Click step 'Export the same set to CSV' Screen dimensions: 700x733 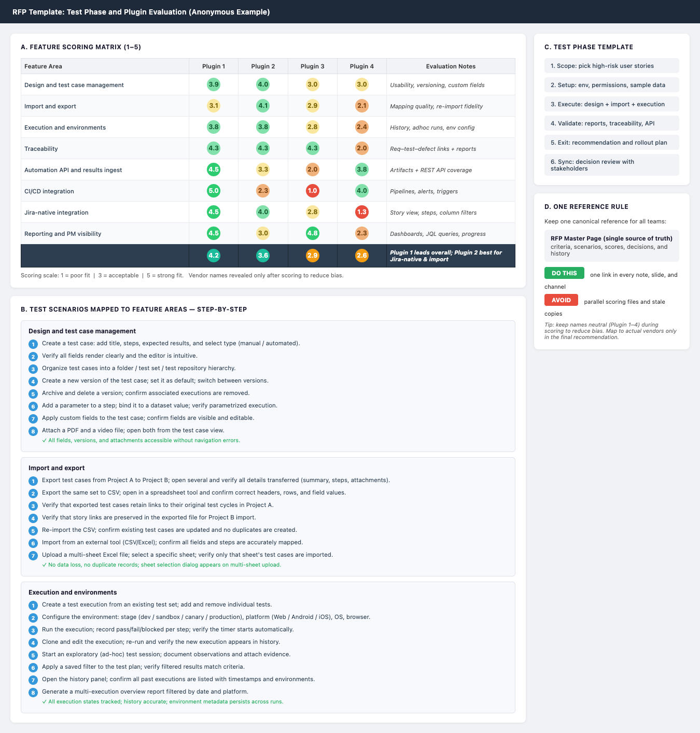point(193,492)
